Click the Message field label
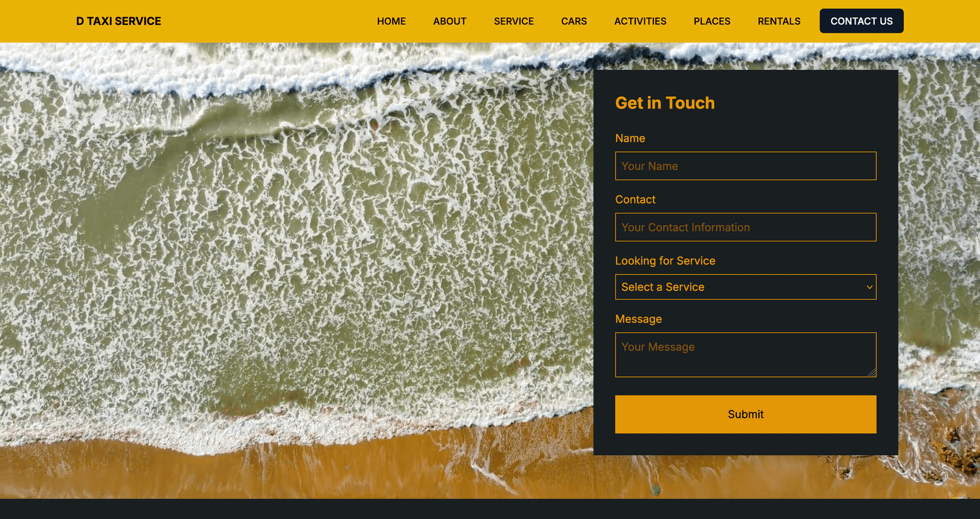The width and height of the screenshot is (980, 519). (638, 319)
